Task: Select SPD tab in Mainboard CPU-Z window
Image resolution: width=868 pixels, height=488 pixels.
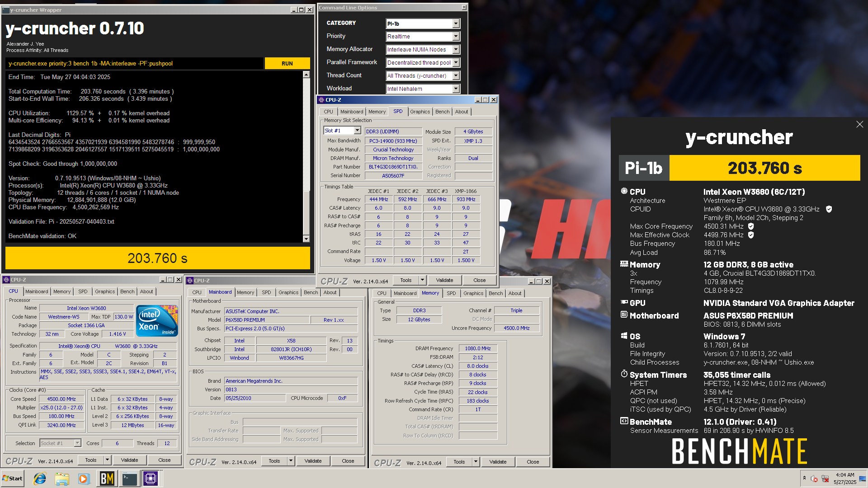Action: [266, 292]
